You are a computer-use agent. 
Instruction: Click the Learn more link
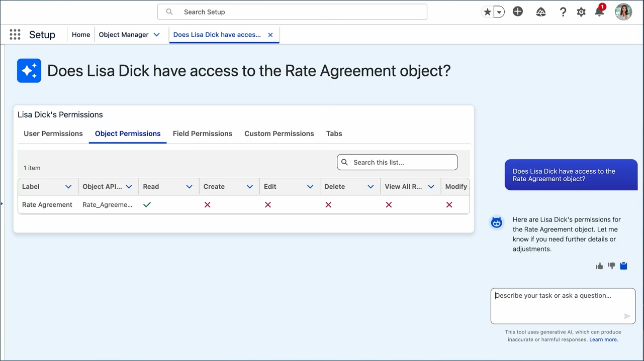(603, 339)
